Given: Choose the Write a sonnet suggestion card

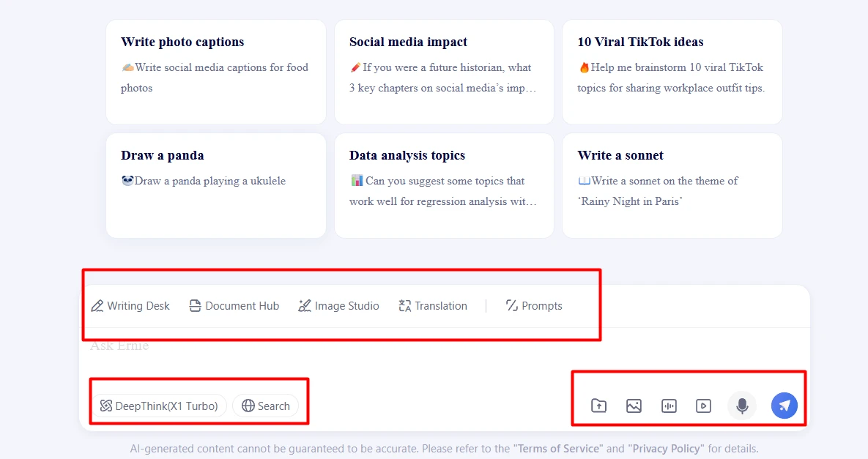Looking at the screenshot, I should pos(672,185).
